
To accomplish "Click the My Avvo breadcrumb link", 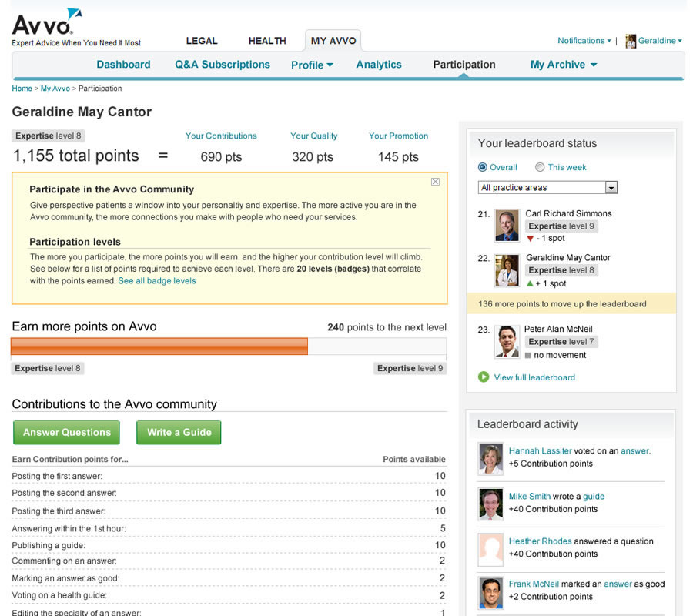I will pos(55,89).
